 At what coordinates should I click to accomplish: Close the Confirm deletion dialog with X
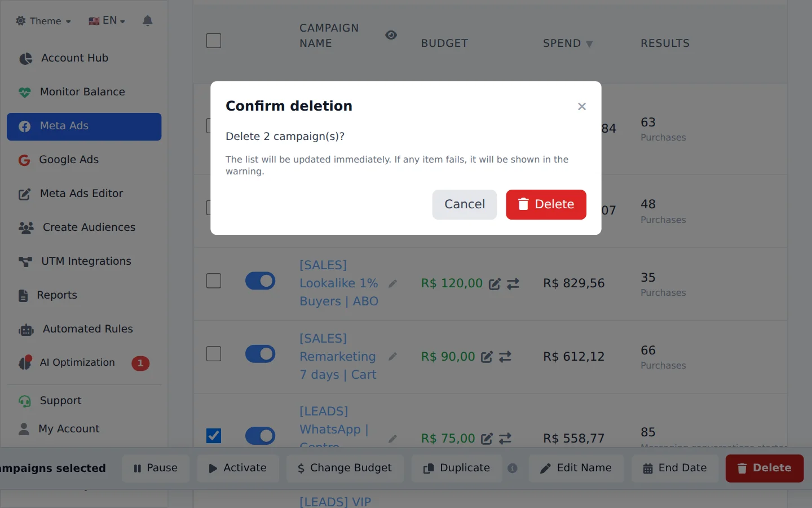click(582, 106)
